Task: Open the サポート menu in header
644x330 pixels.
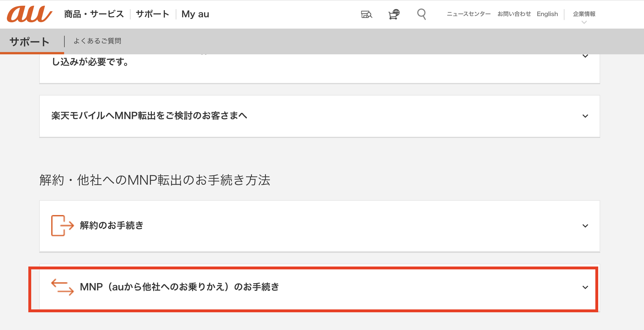Action: point(153,14)
